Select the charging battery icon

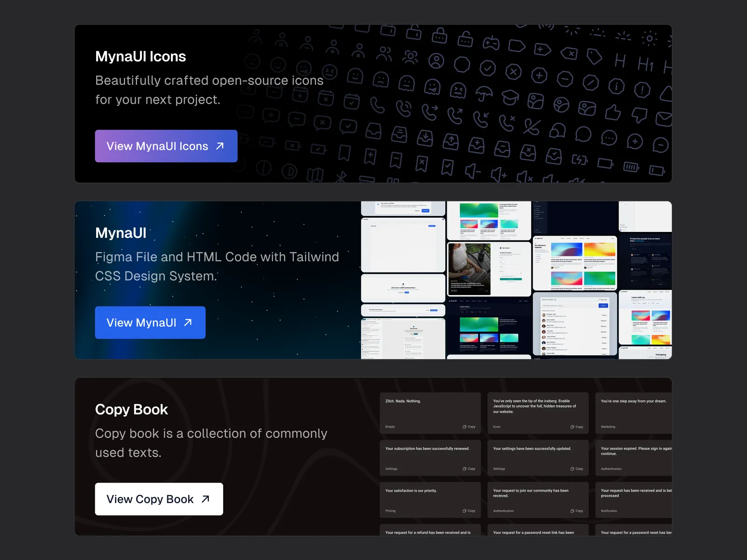tap(579, 160)
